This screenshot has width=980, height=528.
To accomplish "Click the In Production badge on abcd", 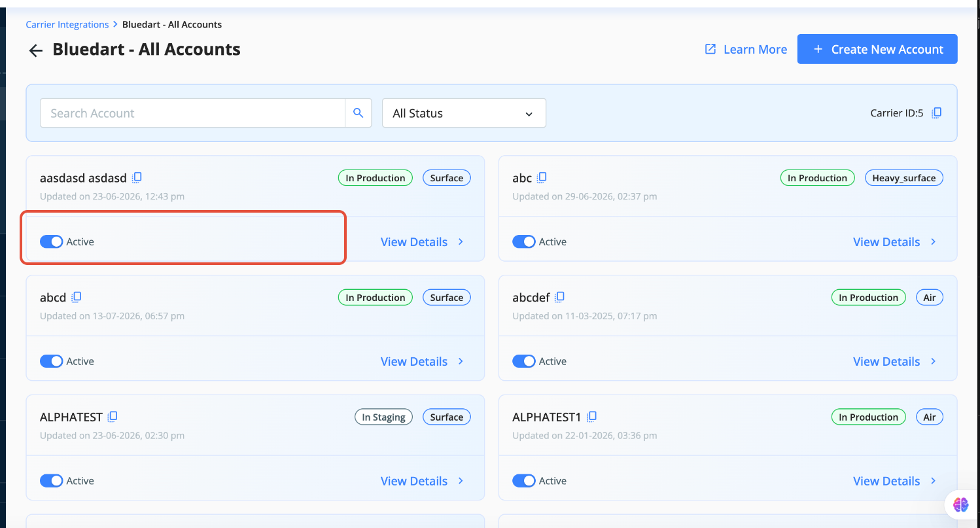I will click(x=376, y=298).
